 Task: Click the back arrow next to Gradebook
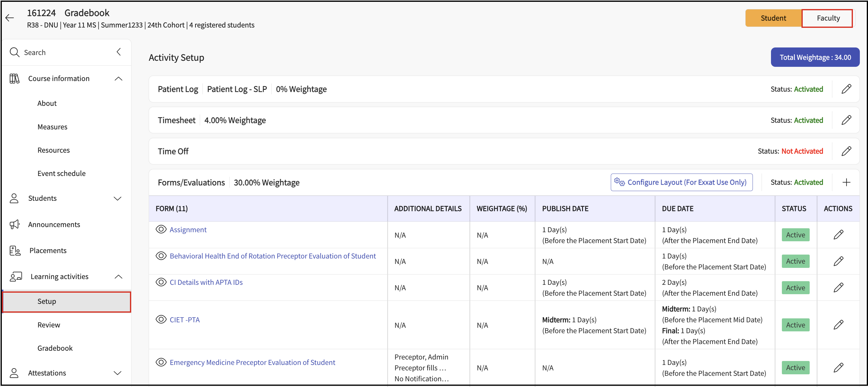pos(10,18)
